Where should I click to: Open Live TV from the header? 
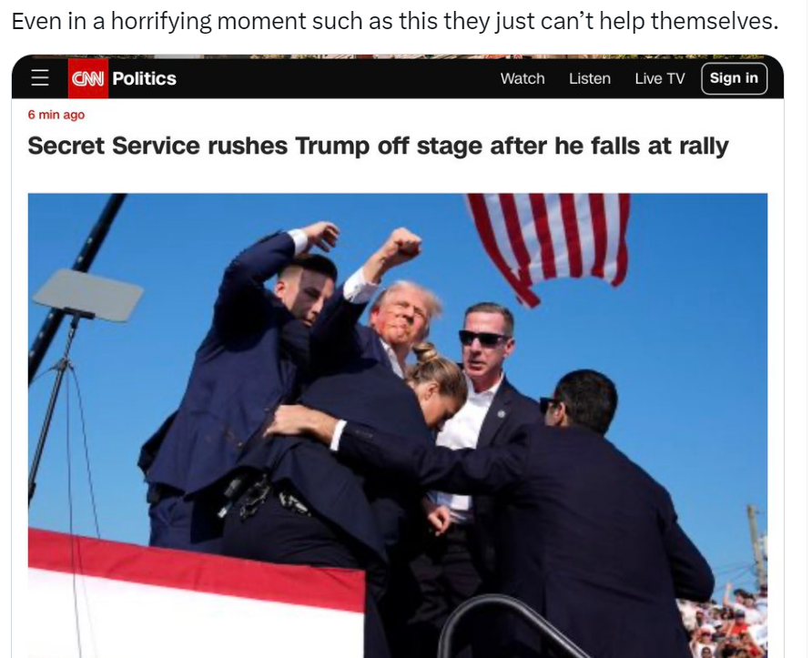click(660, 78)
